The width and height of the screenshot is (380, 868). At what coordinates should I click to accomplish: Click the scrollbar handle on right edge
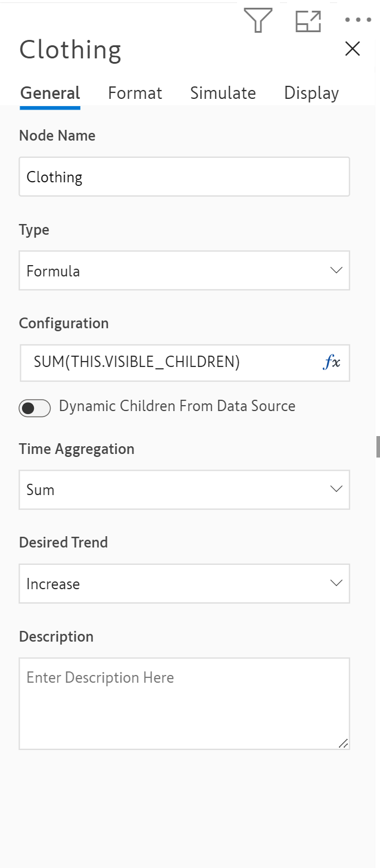tap(378, 446)
